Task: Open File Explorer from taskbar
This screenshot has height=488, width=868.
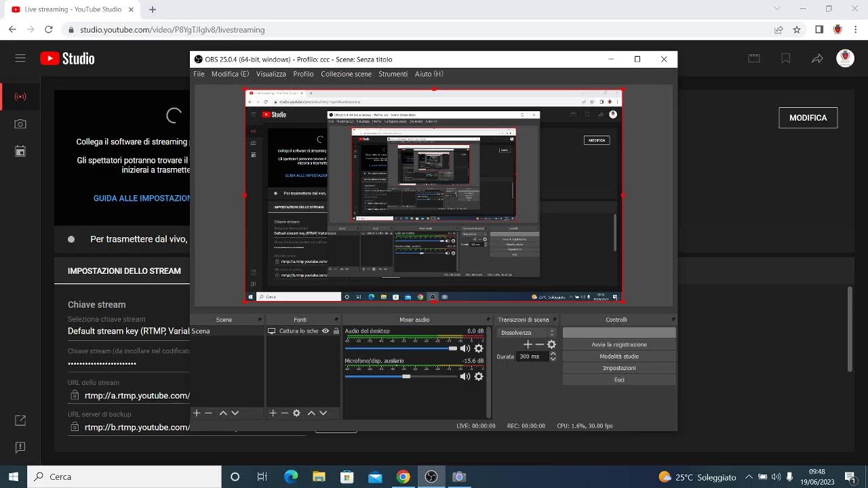Action: 319,476
